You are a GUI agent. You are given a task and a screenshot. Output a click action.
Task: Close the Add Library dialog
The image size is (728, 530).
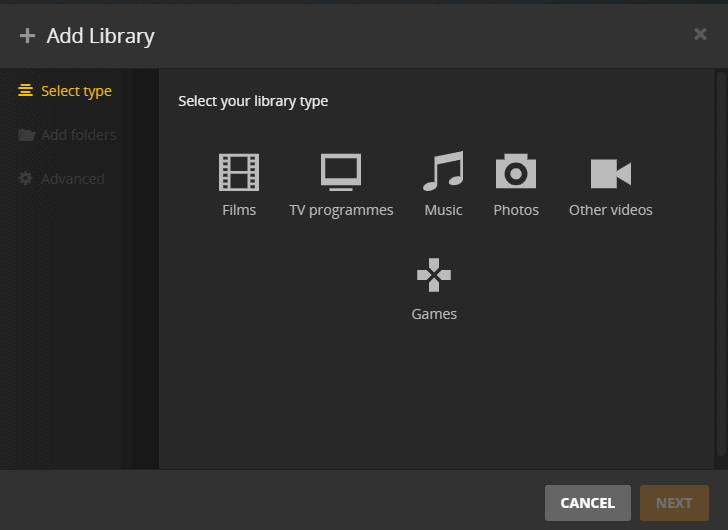click(700, 34)
